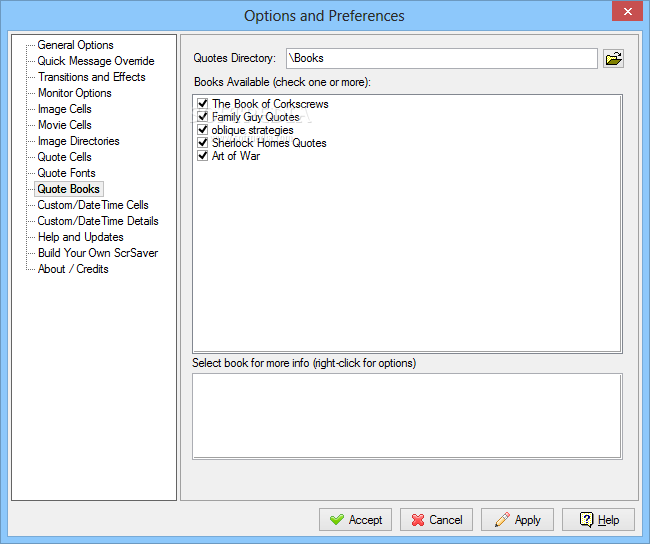Image resolution: width=650 pixels, height=544 pixels.
Task: Open Quick Message Override page
Action: tap(96, 61)
